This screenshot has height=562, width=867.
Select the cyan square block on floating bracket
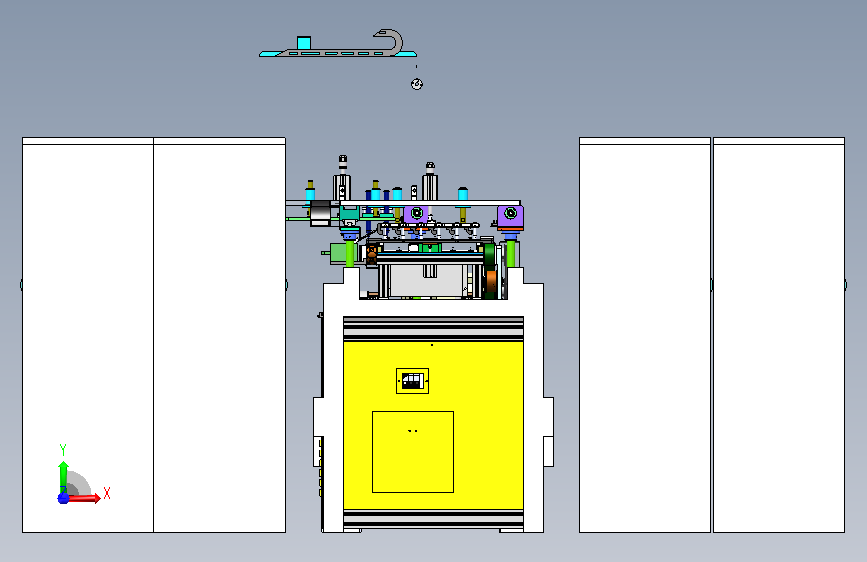(304, 43)
